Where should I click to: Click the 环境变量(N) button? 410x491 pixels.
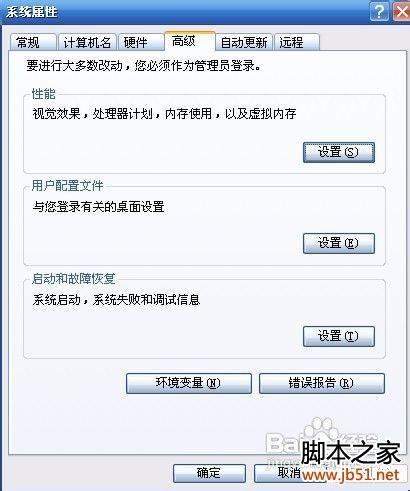[x=189, y=383]
